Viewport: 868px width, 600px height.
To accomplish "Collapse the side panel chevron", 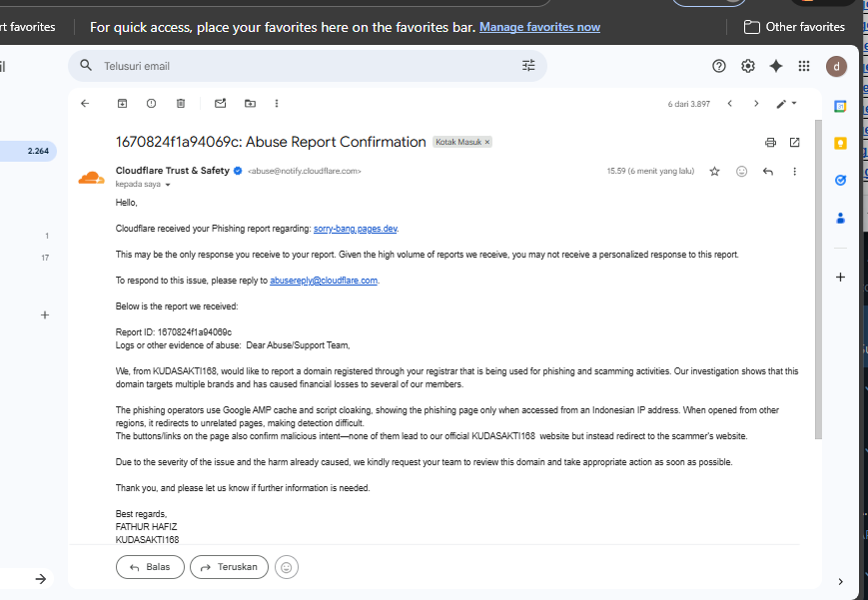I will pos(840,582).
